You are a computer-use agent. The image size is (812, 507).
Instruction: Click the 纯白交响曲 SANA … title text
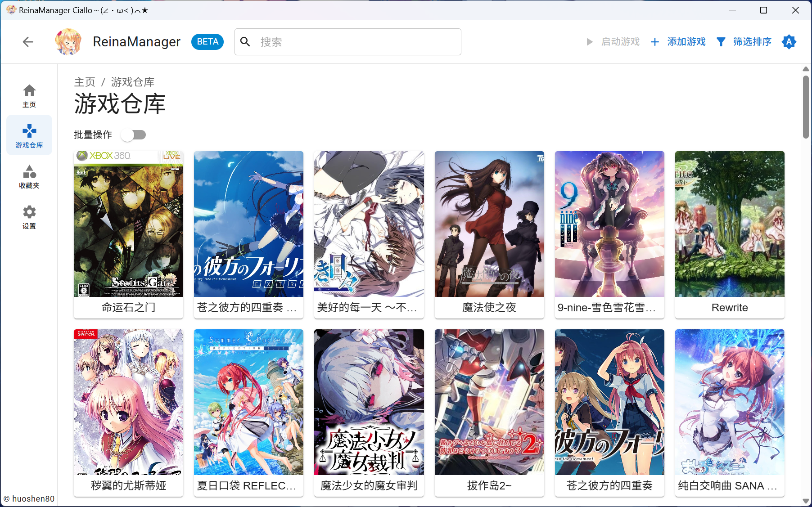tap(728, 486)
